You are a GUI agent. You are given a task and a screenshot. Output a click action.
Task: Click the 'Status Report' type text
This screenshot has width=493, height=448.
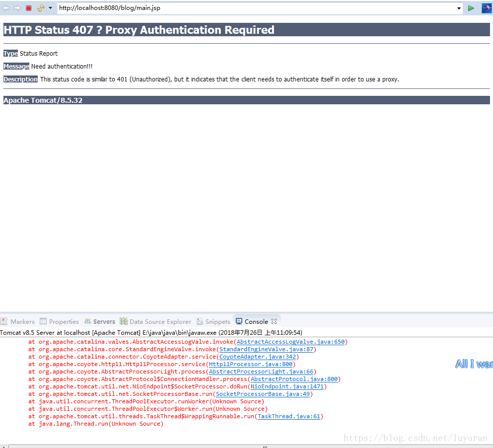click(x=39, y=54)
